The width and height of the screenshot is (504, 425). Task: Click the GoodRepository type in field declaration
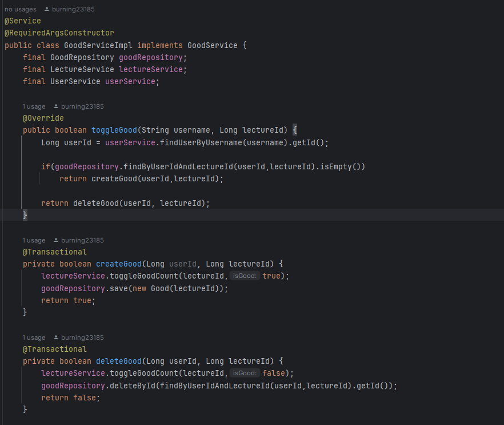point(82,58)
